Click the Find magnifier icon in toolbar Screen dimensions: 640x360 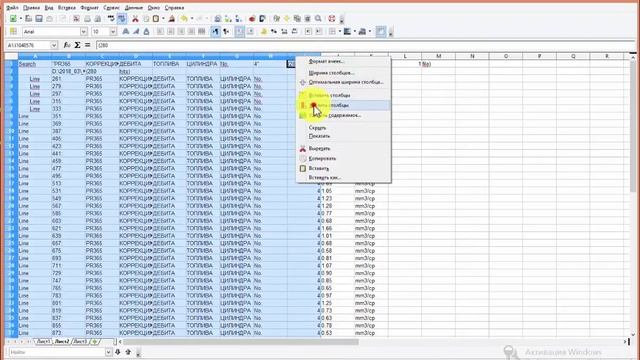(x=318, y=19)
